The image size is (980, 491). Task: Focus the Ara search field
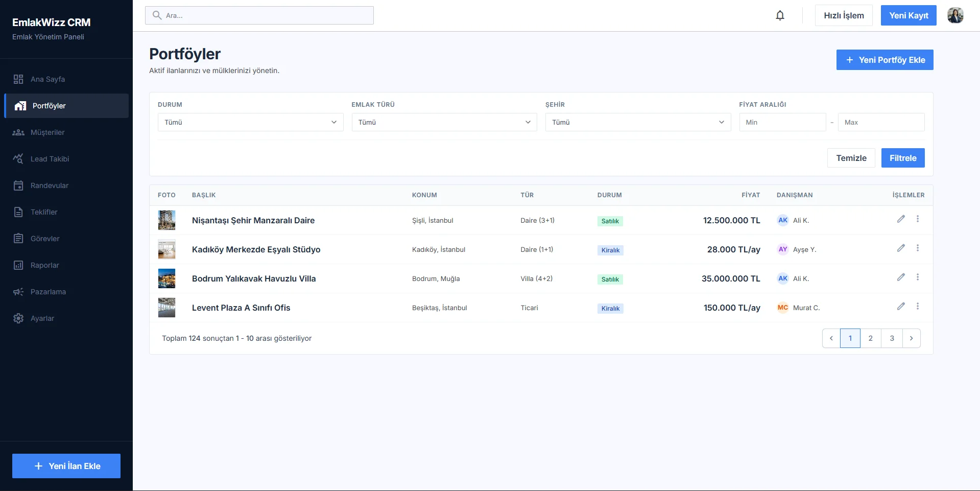(259, 15)
